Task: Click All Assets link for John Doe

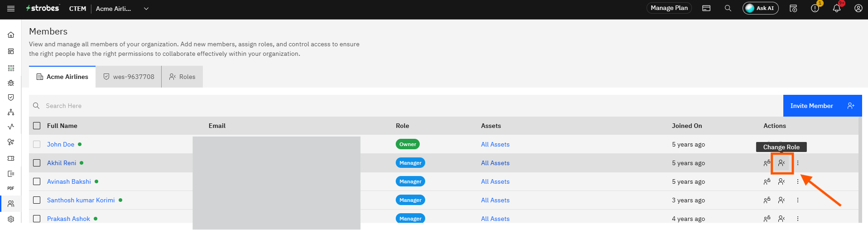Action: tap(495, 144)
